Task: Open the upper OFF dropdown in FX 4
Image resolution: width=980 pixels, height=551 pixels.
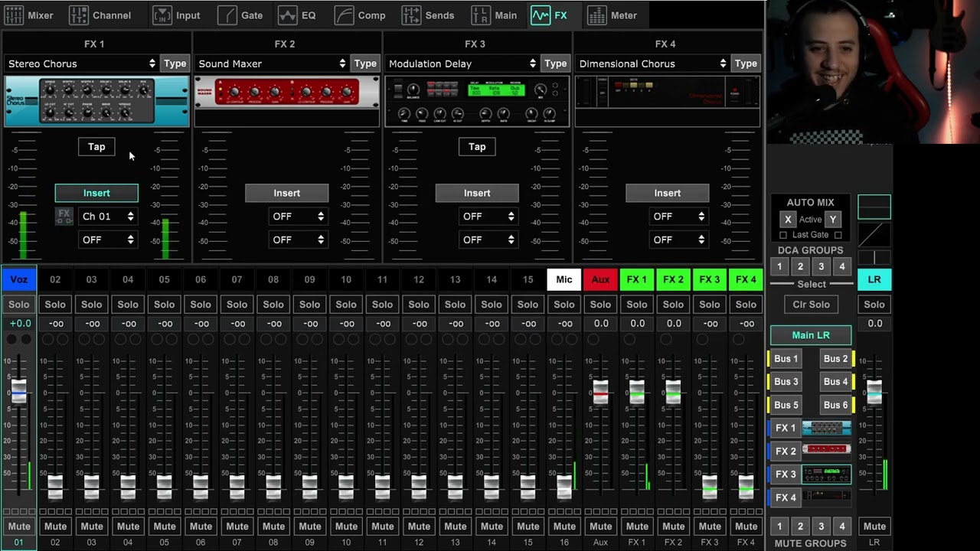Action: click(679, 217)
